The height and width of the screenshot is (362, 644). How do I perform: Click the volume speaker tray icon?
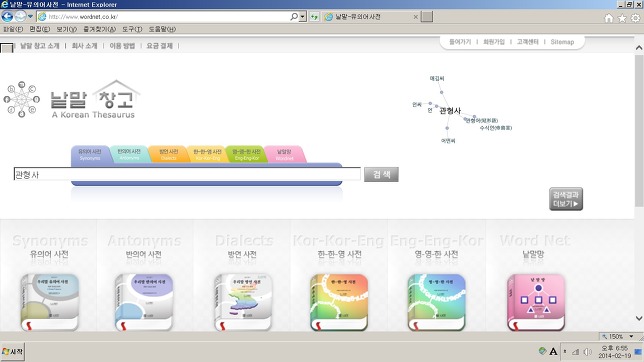587,352
